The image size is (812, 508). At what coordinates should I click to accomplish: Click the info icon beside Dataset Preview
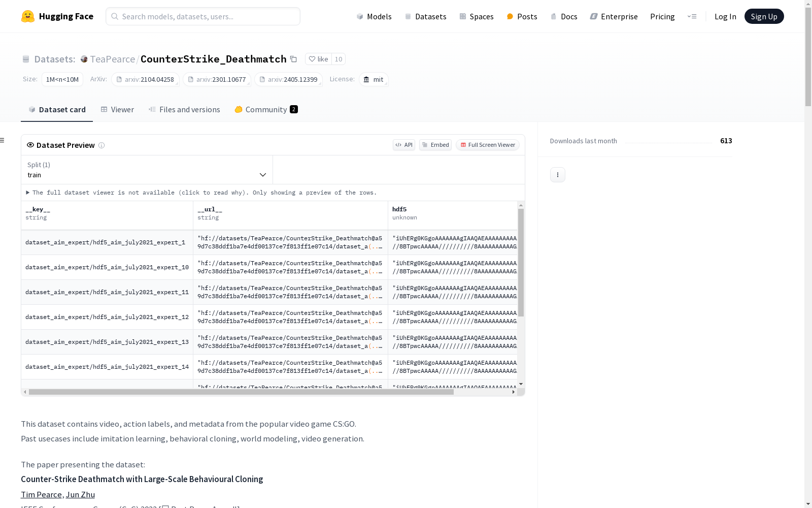click(101, 145)
